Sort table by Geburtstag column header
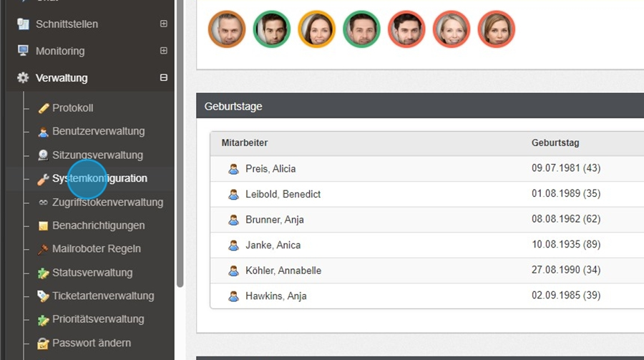 coord(555,143)
